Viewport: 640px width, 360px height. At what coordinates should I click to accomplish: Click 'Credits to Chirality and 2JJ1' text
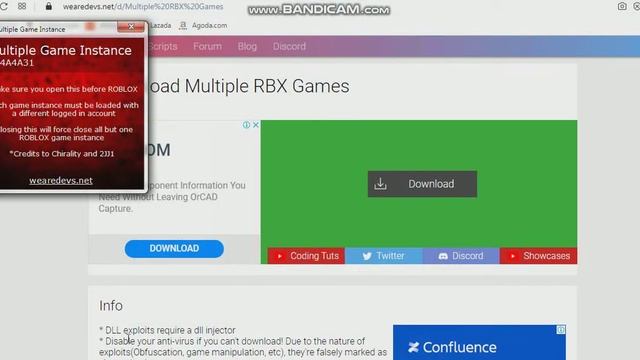[x=62, y=154]
